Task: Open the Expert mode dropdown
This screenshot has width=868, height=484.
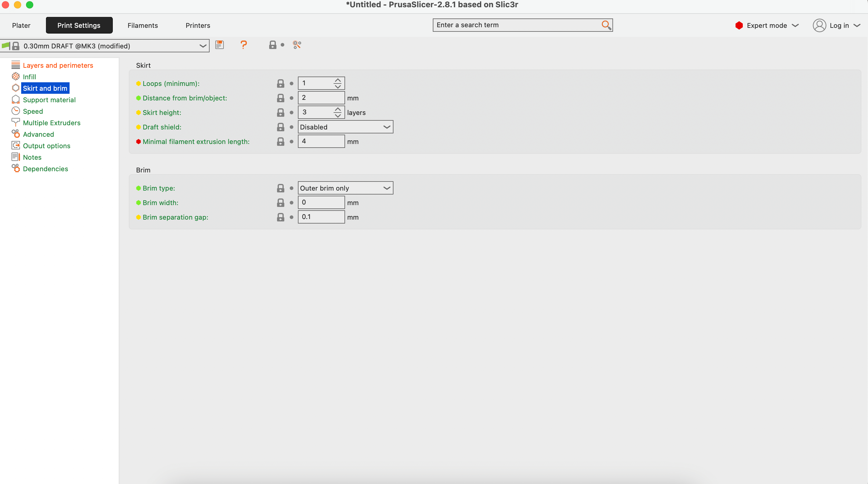Action: [767, 25]
